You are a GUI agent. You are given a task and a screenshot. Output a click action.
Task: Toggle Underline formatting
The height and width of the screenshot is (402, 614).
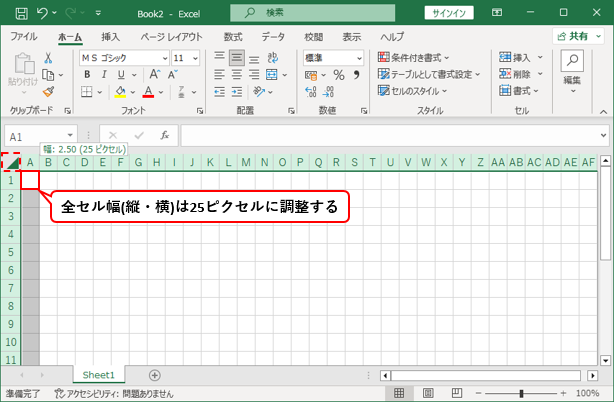click(121, 74)
